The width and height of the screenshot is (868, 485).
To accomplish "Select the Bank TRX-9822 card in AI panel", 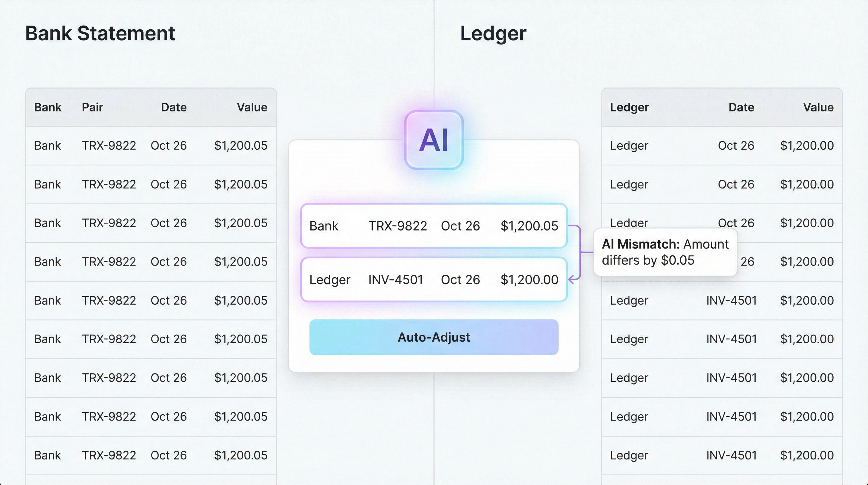I will (x=434, y=226).
